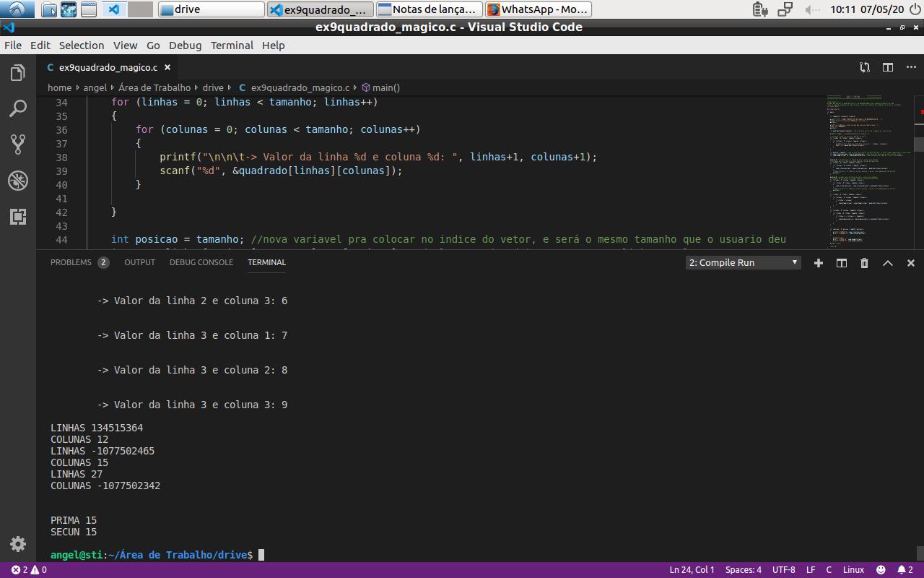The height and width of the screenshot is (578, 924).
Task: Open the View menu
Action: pyautogui.click(x=125, y=45)
